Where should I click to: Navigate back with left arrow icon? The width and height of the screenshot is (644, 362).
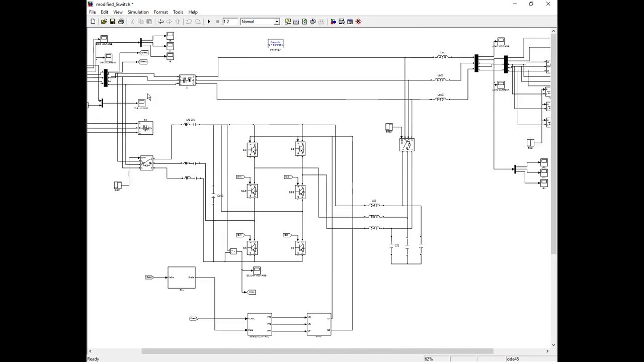click(x=161, y=22)
